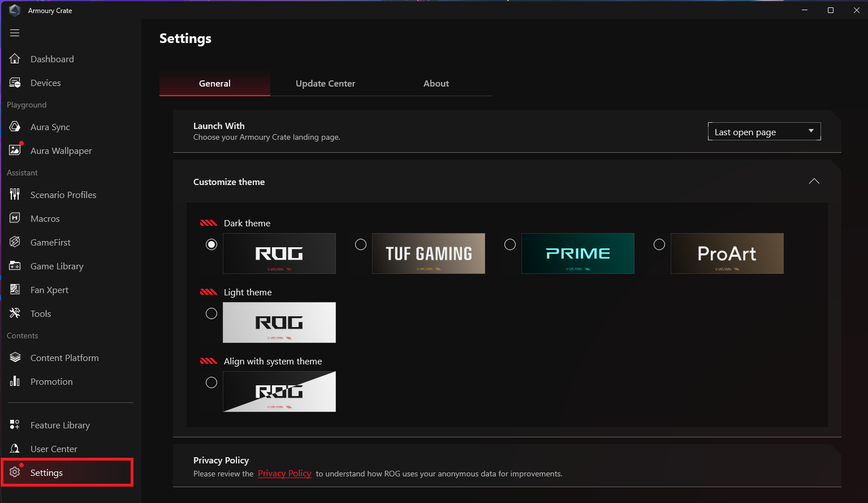Click the TUF GAMING theme thumbnail
This screenshot has height=503, width=868.
[429, 253]
